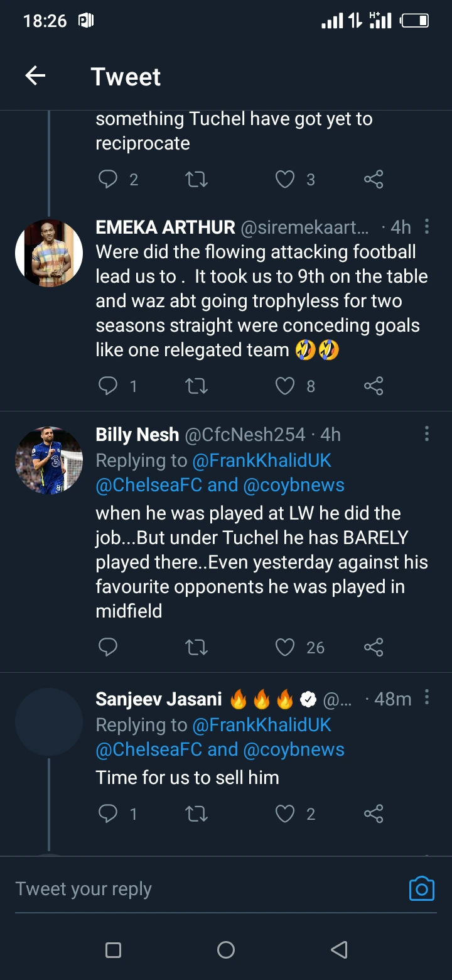Retweet EMEKA ARTHUR's reply
Screen dimensions: 452x980
pyautogui.click(x=197, y=386)
